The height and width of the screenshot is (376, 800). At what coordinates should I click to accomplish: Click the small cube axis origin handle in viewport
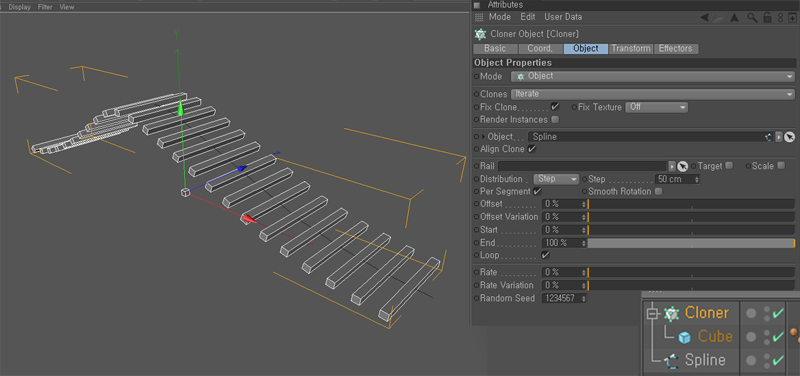point(185,192)
